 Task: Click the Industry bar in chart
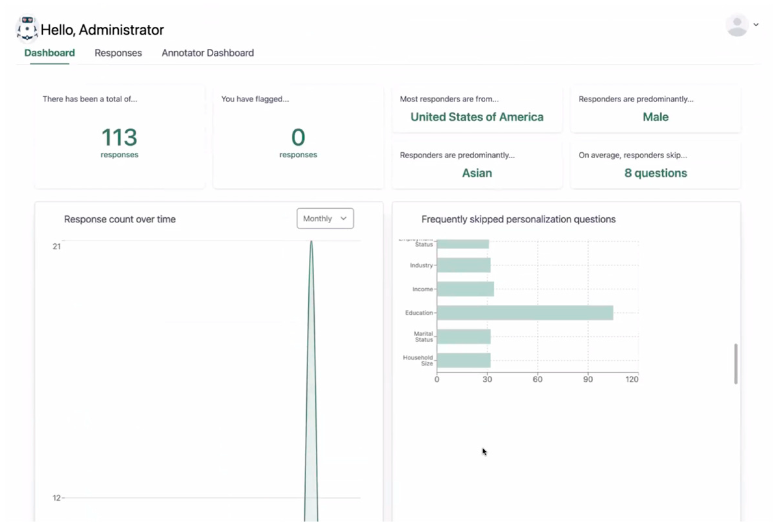coord(463,265)
